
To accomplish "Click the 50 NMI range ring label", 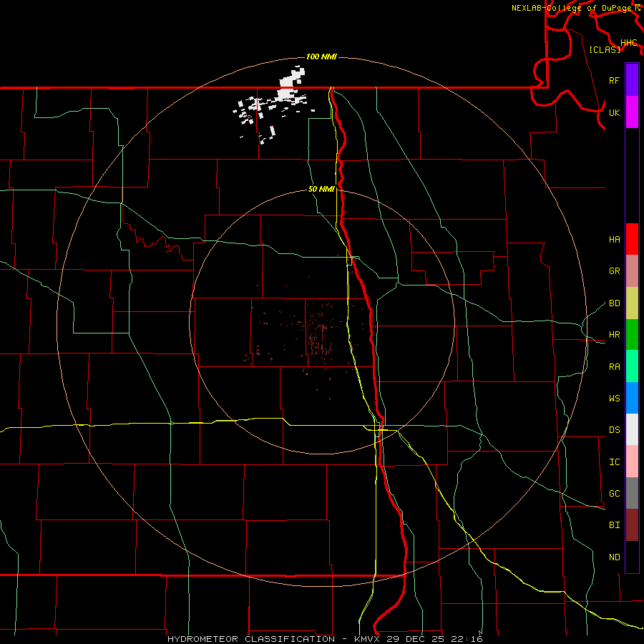I will [x=321, y=189].
